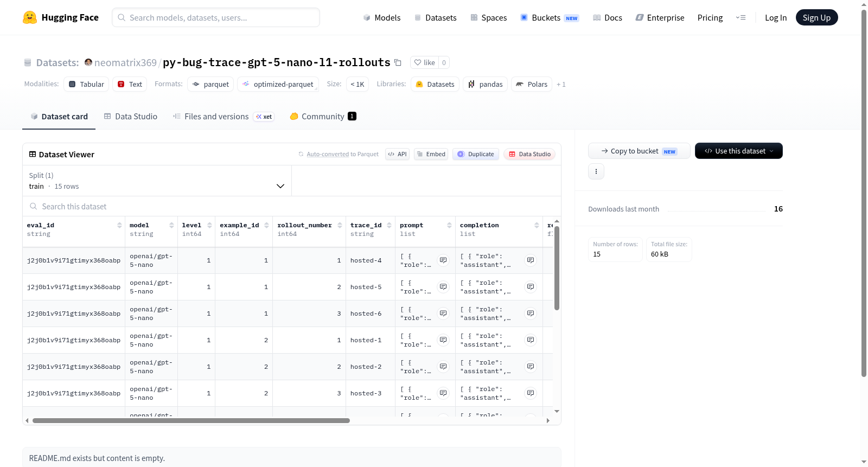The image size is (868, 467).
Task: Sort by rollout_number column arrows
Action: click(x=340, y=225)
